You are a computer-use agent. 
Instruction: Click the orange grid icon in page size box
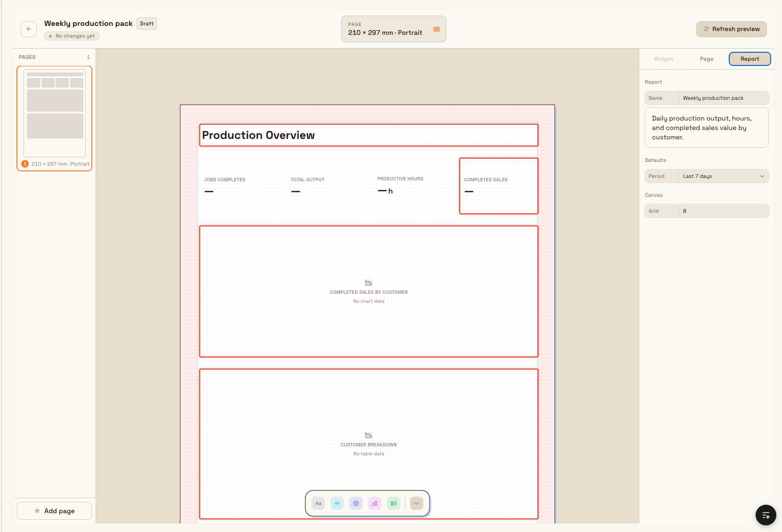click(437, 29)
